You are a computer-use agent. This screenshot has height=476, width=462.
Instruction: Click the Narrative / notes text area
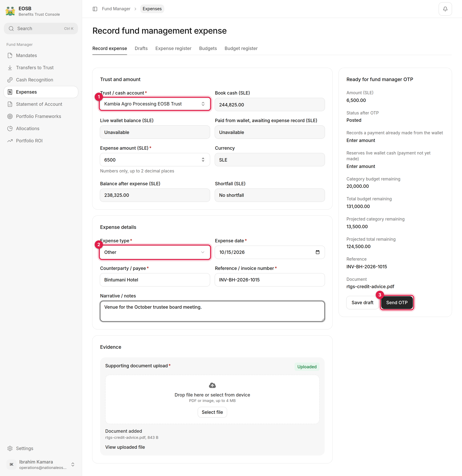[212, 311]
